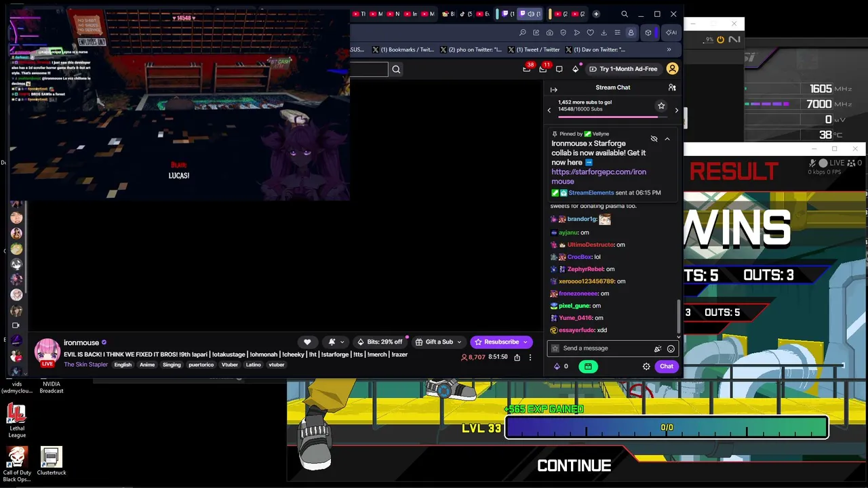Open Tweet / Twitter bookmark

(534, 49)
